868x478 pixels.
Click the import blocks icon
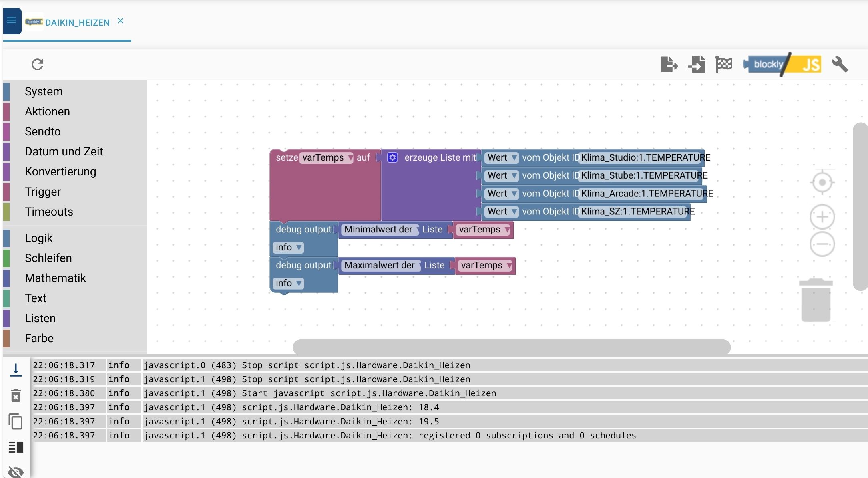tap(697, 64)
